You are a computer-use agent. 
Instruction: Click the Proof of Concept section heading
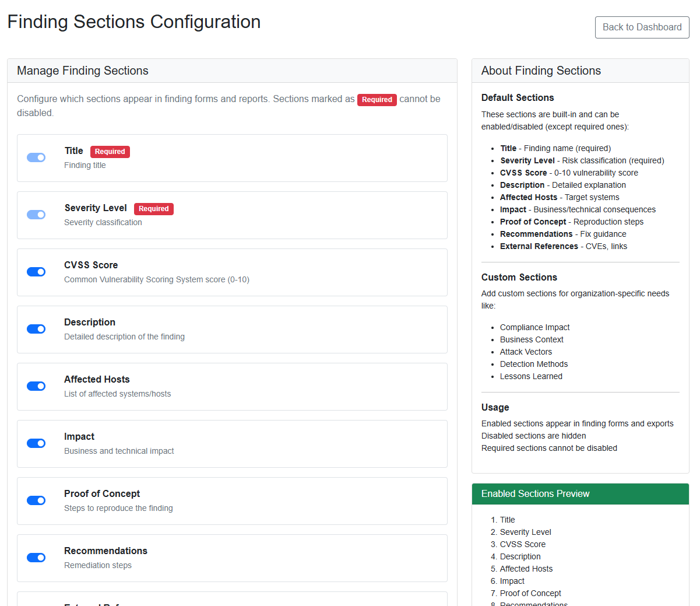[102, 494]
